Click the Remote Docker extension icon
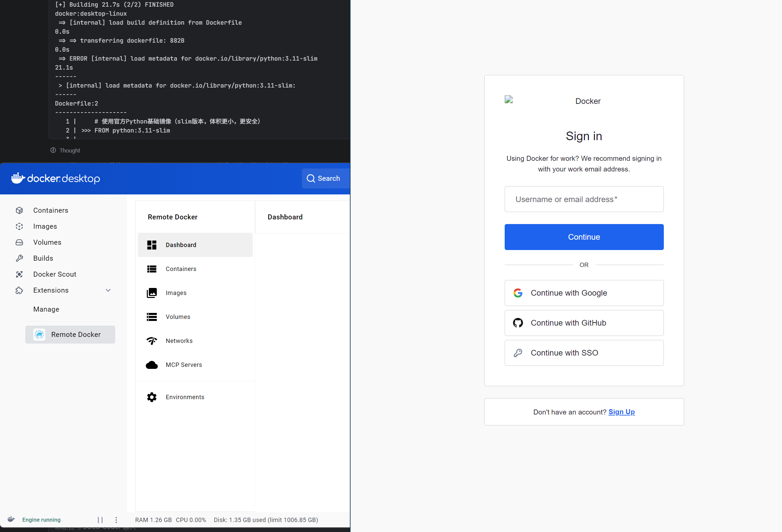This screenshot has width=782, height=532. pos(39,335)
